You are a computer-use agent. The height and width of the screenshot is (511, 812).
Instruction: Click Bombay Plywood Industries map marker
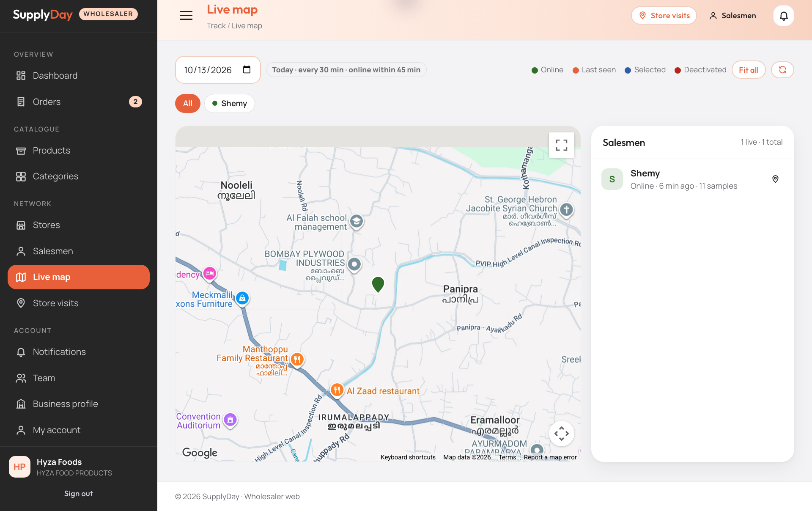click(x=354, y=265)
